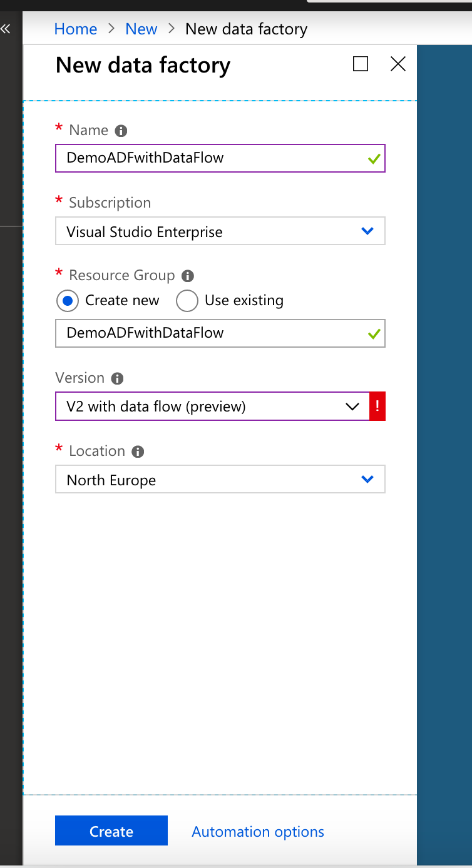
Task: Click the Create button
Action: [111, 831]
